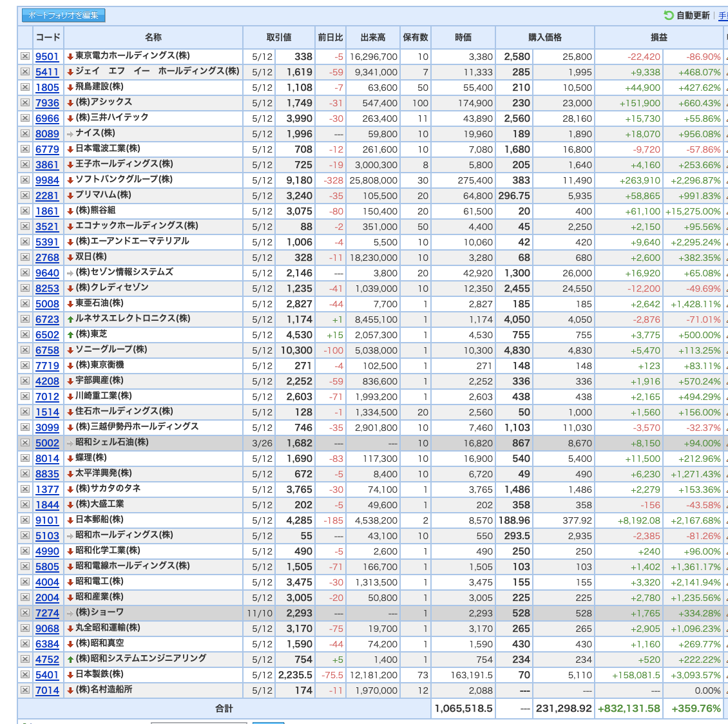Screen dimensions: 728x724
Task: Open stock code link 3099
Action: (x=48, y=428)
